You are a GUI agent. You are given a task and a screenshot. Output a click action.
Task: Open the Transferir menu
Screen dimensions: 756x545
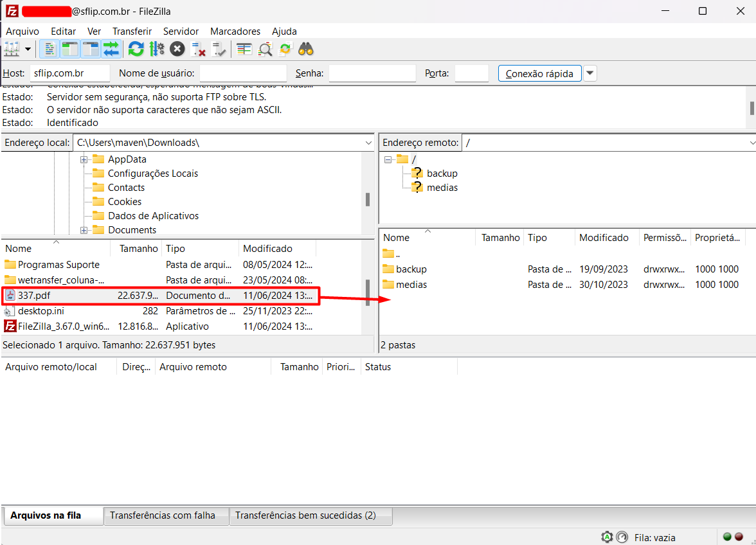[132, 31]
